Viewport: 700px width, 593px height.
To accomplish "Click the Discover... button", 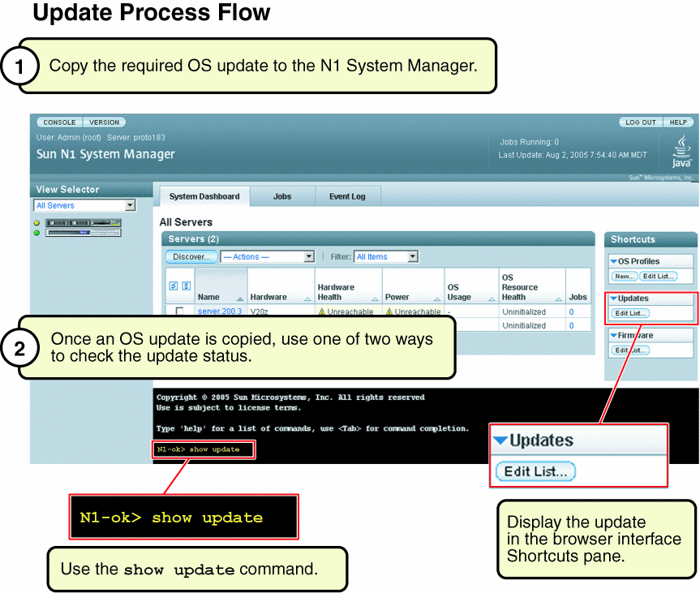I will click(x=191, y=257).
